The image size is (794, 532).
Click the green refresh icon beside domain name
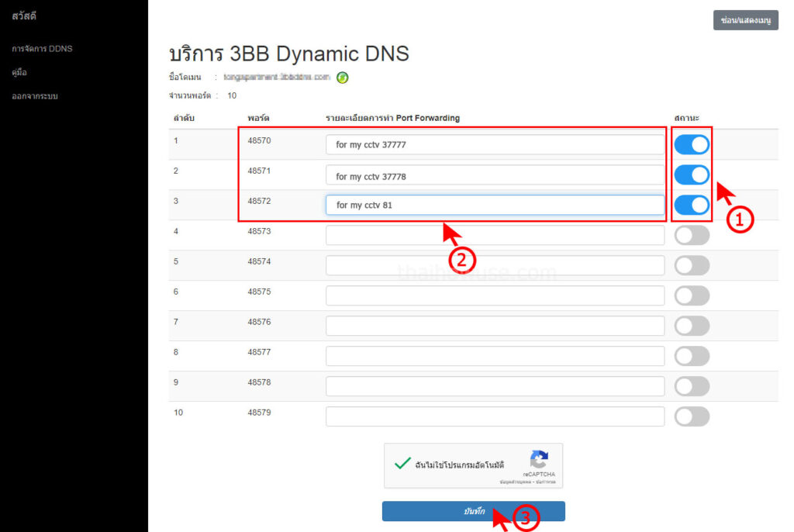[342, 78]
